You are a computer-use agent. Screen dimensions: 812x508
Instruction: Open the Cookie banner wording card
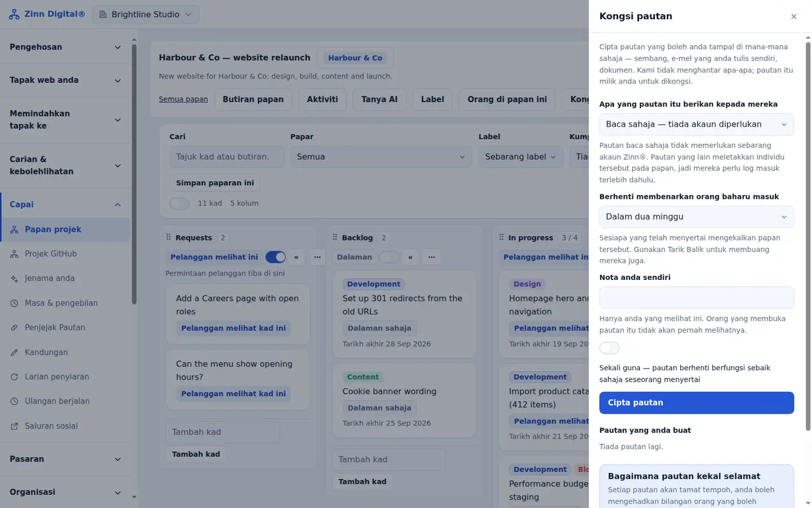404,401
